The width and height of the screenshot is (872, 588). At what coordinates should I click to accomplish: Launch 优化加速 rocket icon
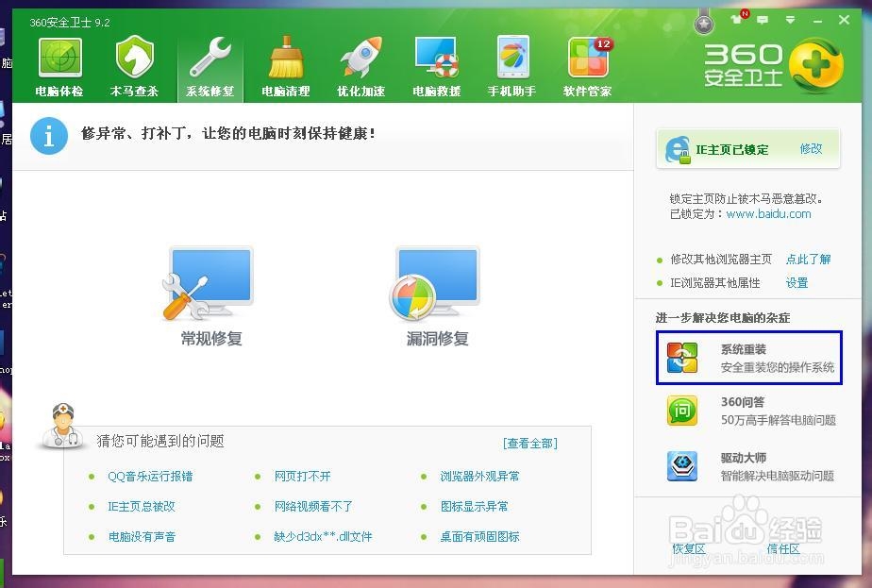point(361,66)
